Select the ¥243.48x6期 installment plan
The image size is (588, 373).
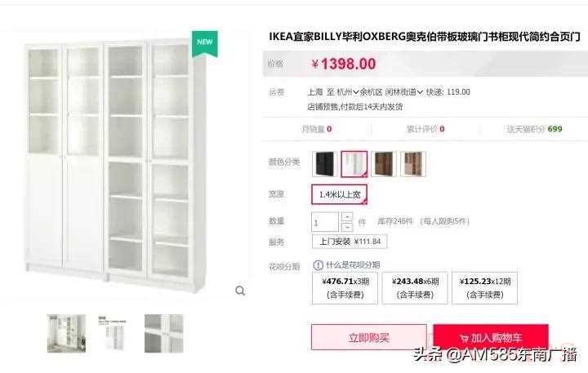415,288
